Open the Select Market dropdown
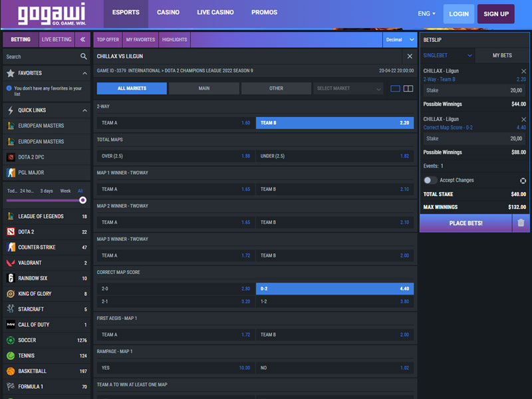 (x=348, y=88)
